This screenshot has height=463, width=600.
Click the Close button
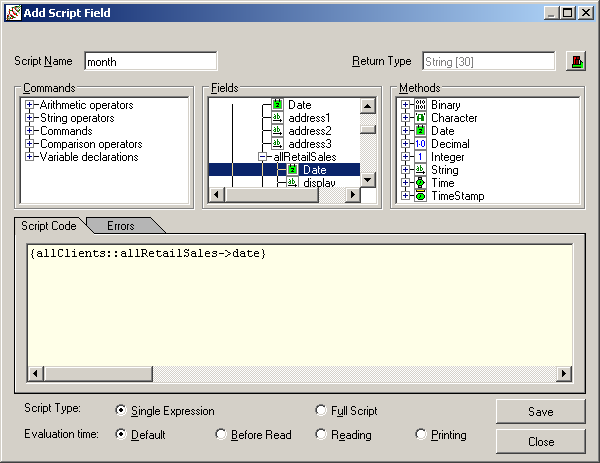pos(541,441)
